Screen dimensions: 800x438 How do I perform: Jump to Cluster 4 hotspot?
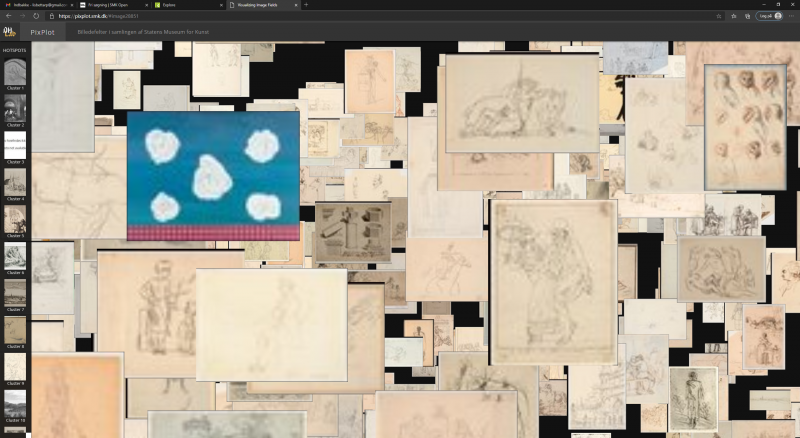pyautogui.click(x=15, y=184)
